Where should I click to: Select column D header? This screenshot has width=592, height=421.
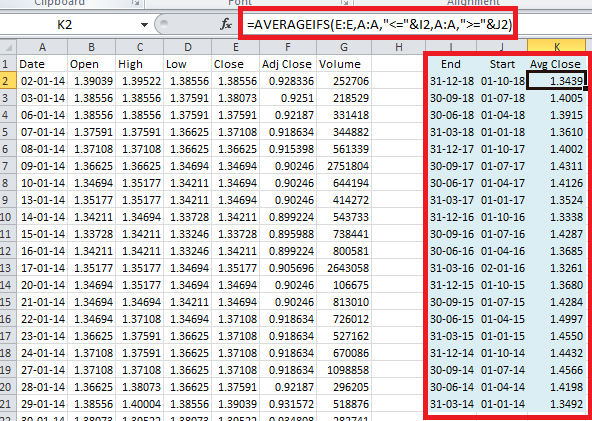click(188, 47)
